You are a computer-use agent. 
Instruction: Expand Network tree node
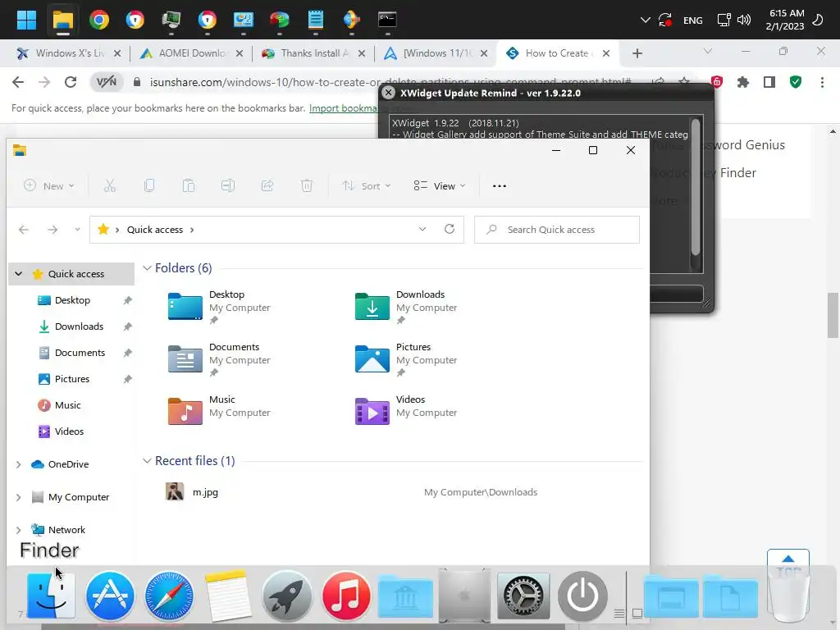19,530
